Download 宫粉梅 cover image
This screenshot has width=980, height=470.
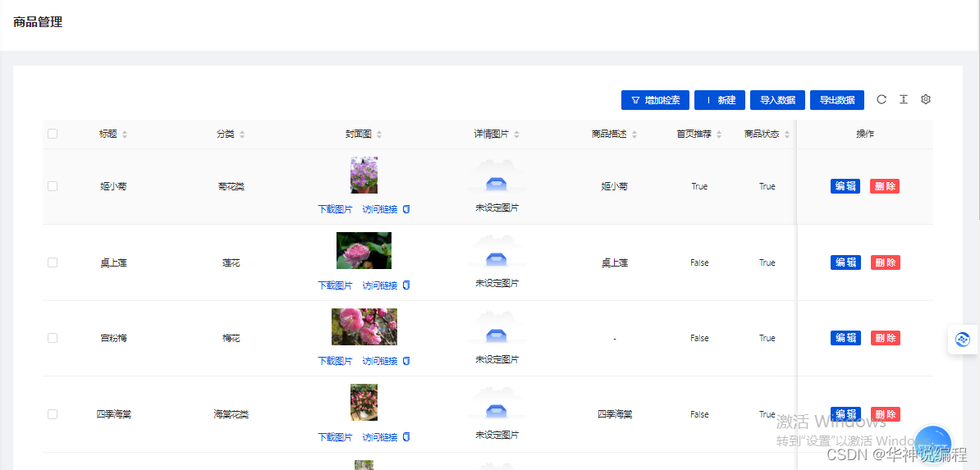pyautogui.click(x=335, y=361)
